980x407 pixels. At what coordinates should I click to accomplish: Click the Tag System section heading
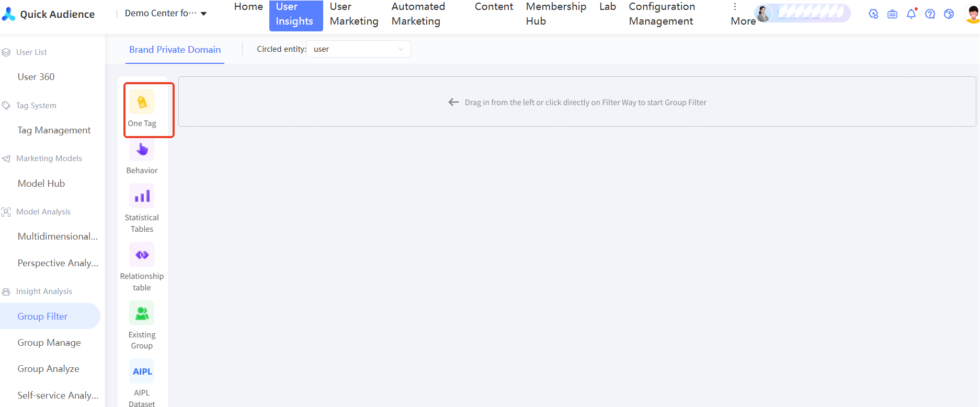[x=36, y=106]
